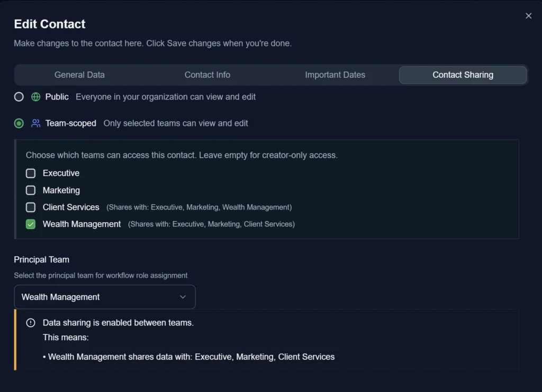
Task: Open the Principal Team dropdown
Action: pos(104,297)
